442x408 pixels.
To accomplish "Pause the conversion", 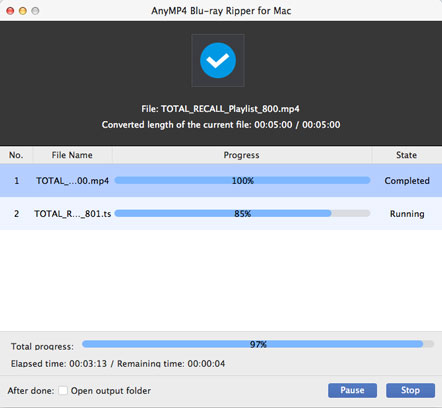I will 352,390.
